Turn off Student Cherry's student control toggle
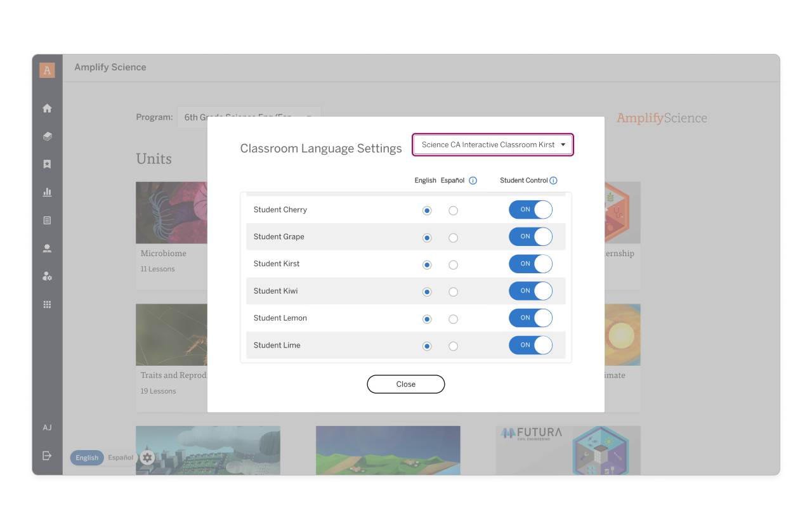Image resolution: width=812 pixels, height=530 pixels. coord(530,210)
